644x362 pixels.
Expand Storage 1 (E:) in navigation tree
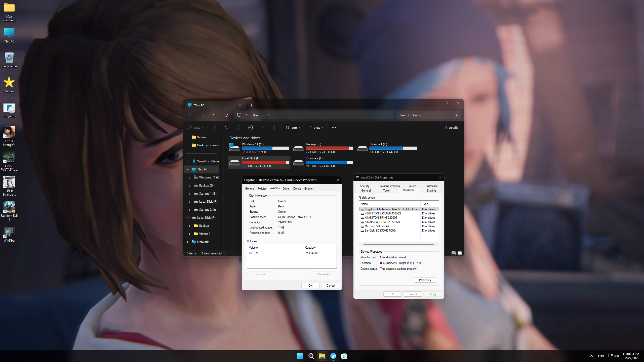(x=189, y=194)
